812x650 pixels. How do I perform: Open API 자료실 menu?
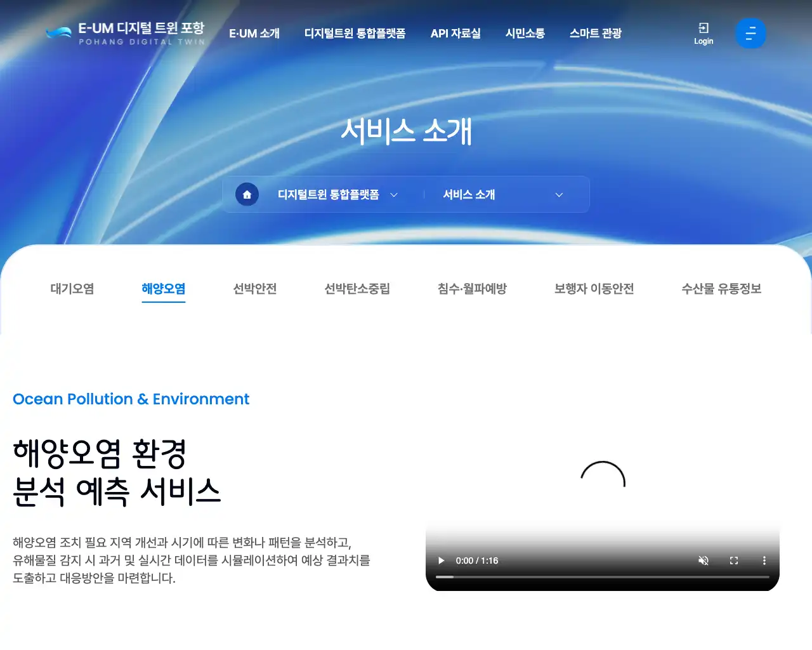(455, 33)
